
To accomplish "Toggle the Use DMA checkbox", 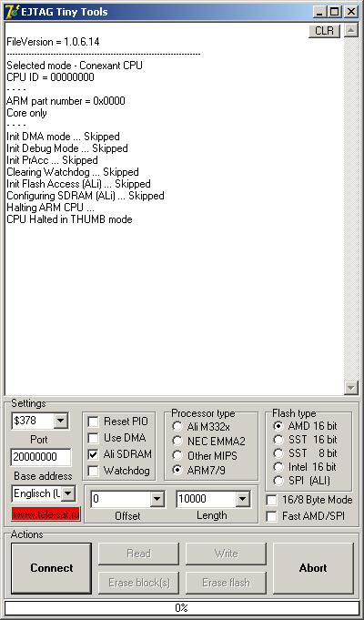I will 93,438.
